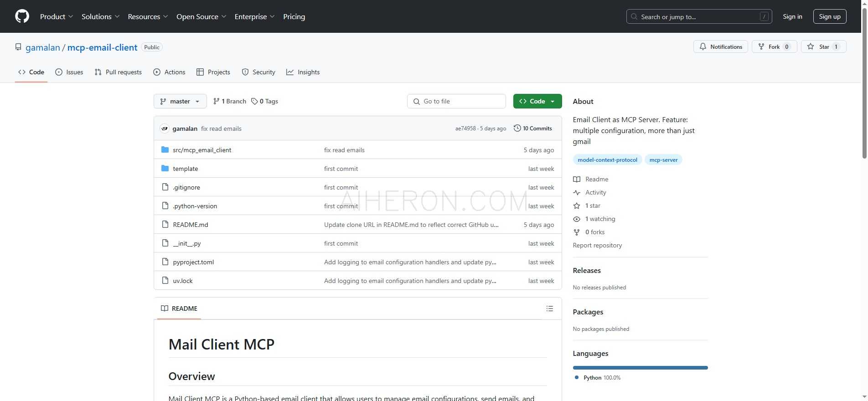Focus the Go to file field

tap(456, 101)
